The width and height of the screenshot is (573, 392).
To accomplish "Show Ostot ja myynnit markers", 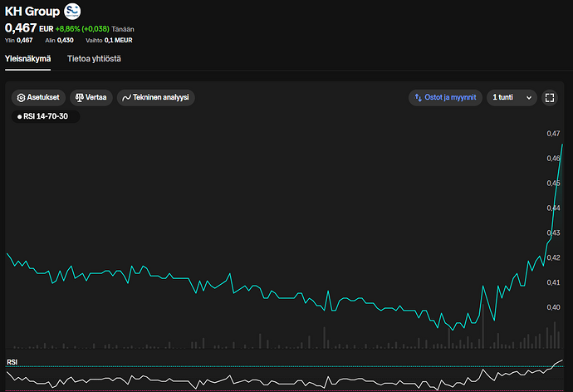I will click(x=445, y=97).
